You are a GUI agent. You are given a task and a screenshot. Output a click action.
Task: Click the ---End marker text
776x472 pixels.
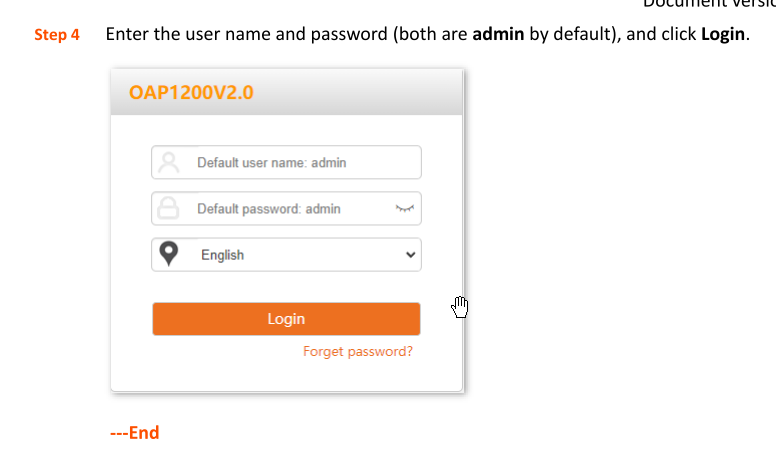coord(135,432)
